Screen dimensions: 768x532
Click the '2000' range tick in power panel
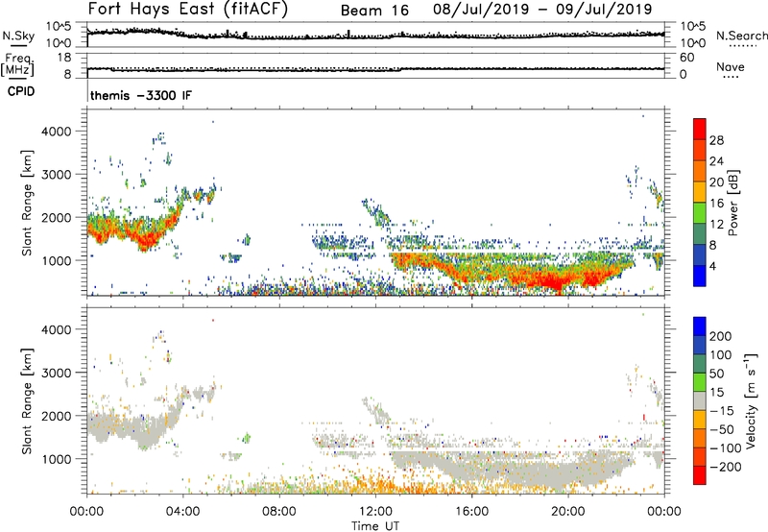[x=57, y=217]
